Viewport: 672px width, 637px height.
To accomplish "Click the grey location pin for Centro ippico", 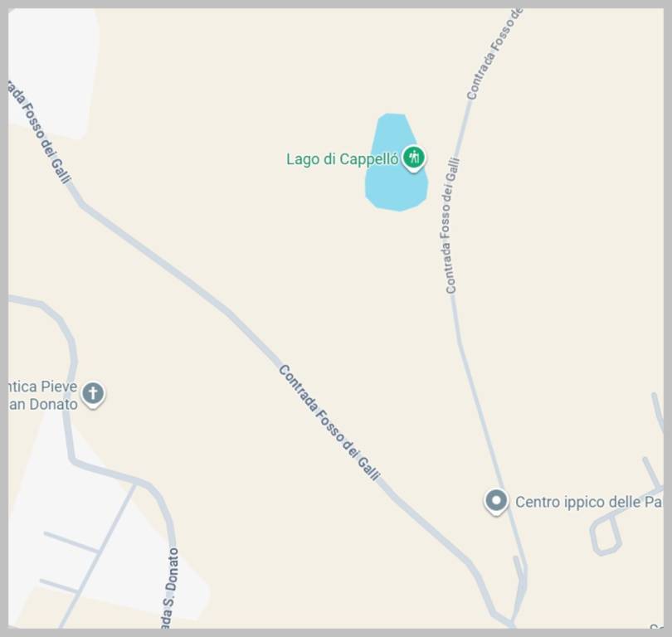I will pos(496,502).
